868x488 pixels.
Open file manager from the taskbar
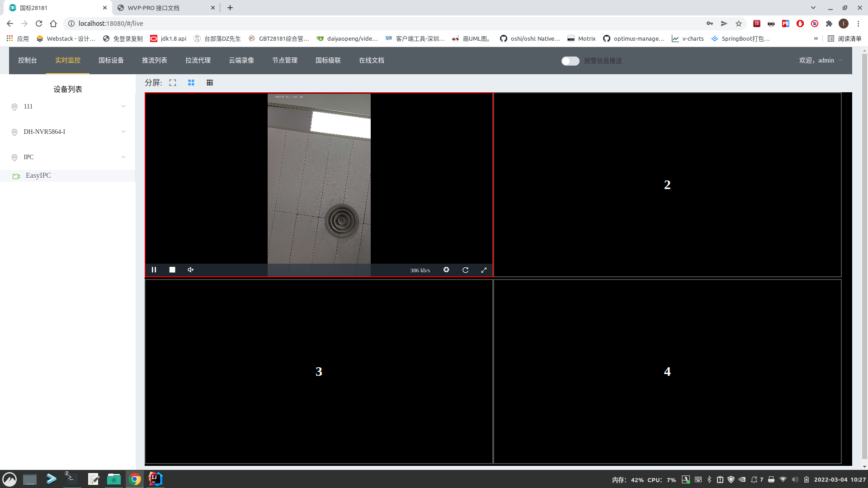pyautogui.click(x=113, y=479)
